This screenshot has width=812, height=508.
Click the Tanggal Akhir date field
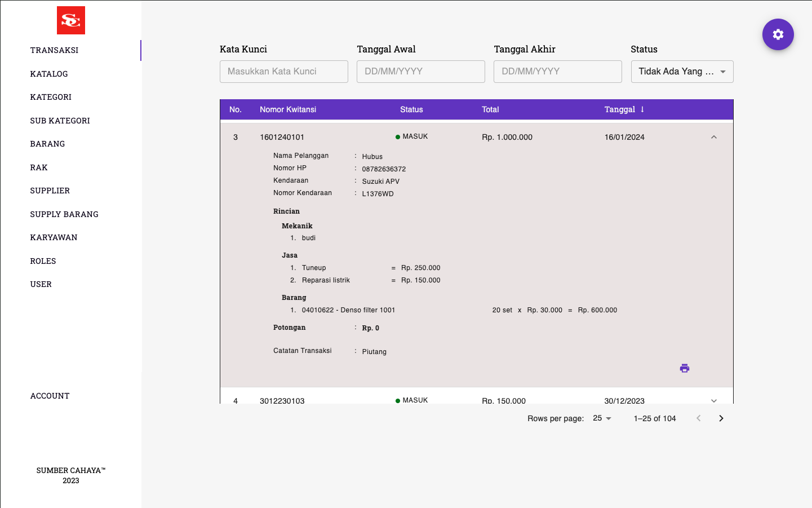557,72
